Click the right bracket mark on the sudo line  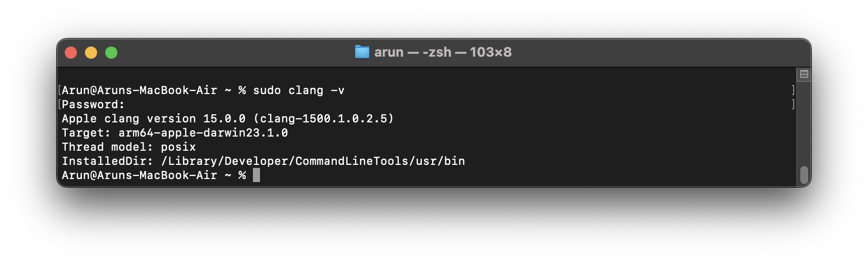pyautogui.click(x=793, y=90)
